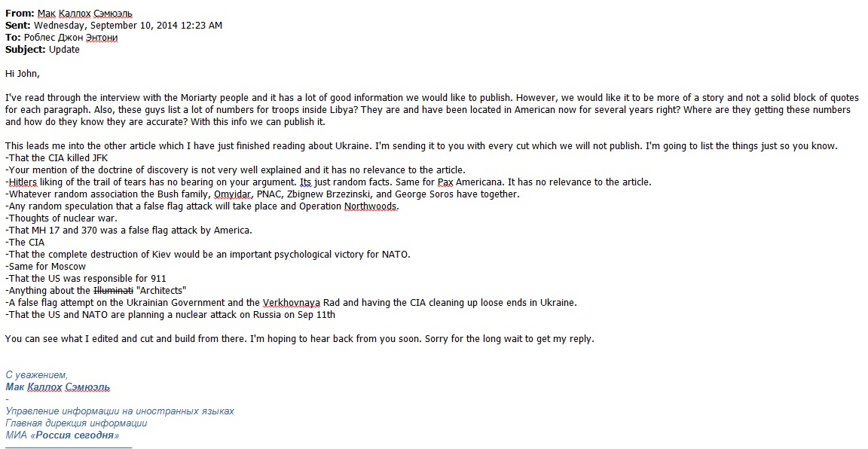Click the short "-The CIA" line
This screenshot has width=868, height=449.
click(x=25, y=242)
